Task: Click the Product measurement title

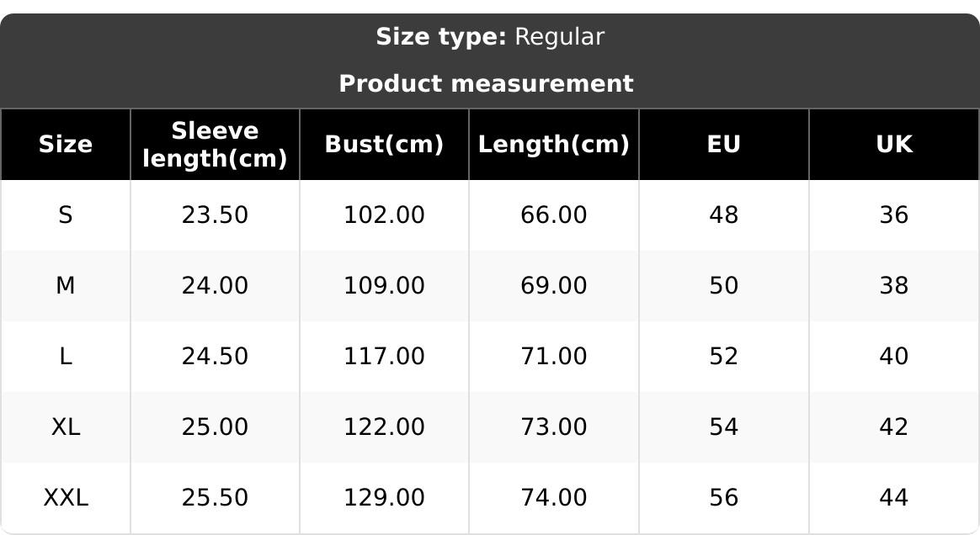Action: [x=486, y=84]
